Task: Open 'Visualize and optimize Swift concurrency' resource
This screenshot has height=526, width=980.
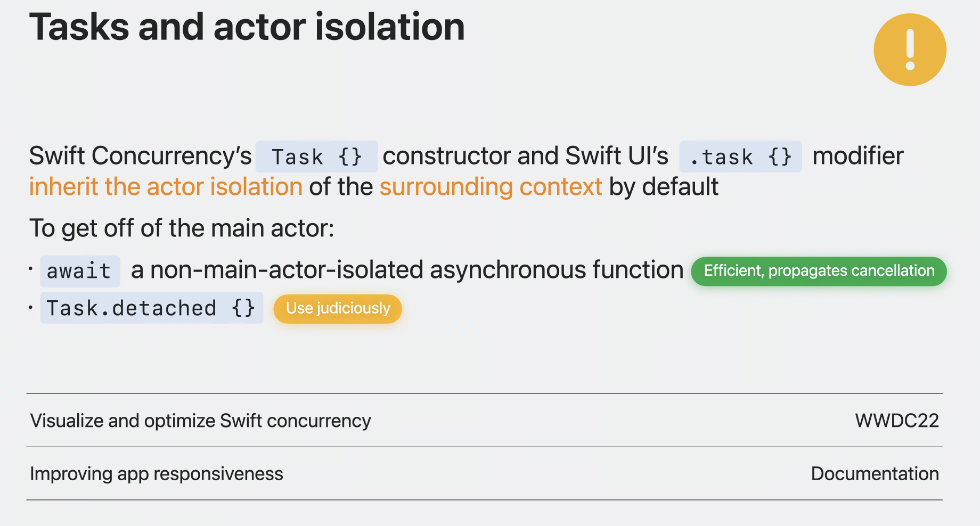Action: 200,421
